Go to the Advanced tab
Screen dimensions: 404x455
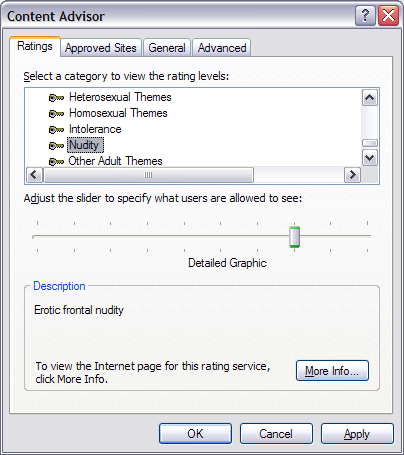click(x=222, y=48)
